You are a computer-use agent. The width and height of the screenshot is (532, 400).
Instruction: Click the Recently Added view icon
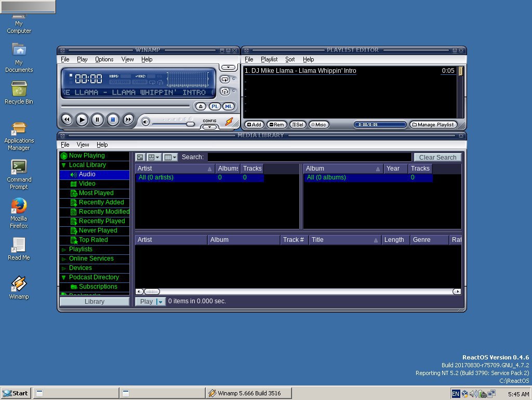pos(74,203)
